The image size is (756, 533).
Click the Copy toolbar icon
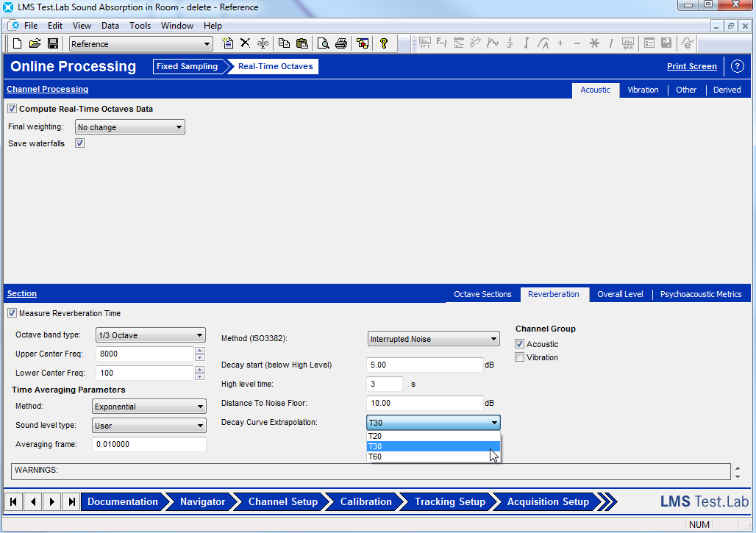[x=285, y=43]
